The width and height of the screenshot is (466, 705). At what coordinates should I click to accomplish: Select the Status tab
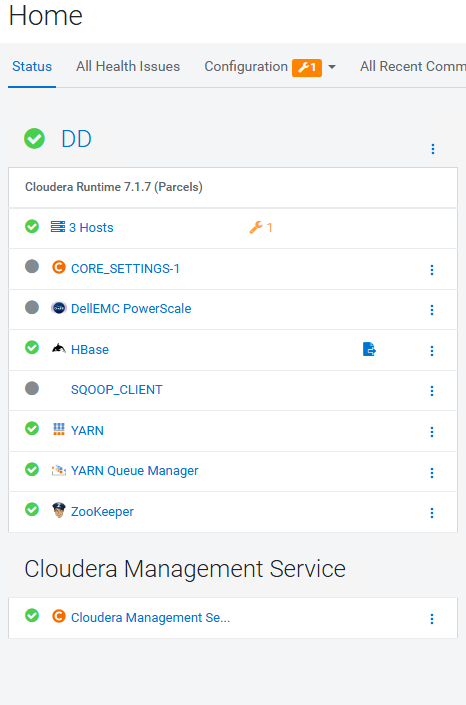32,67
